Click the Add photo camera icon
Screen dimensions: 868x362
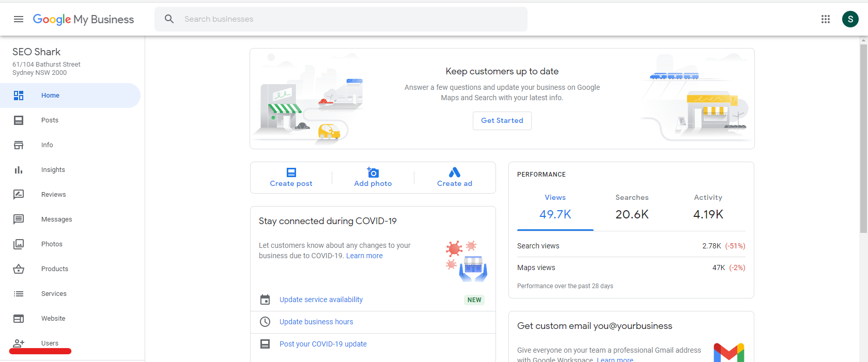(x=373, y=172)
